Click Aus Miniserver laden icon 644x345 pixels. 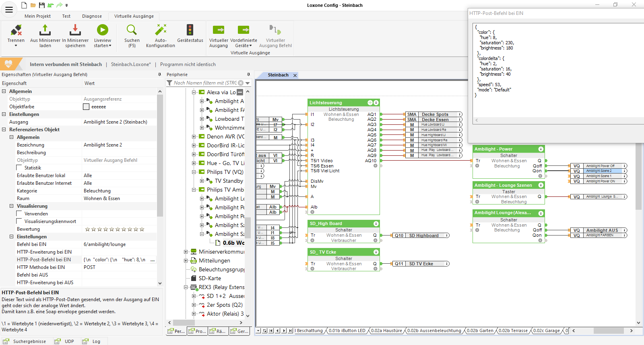tap(45, 30)
